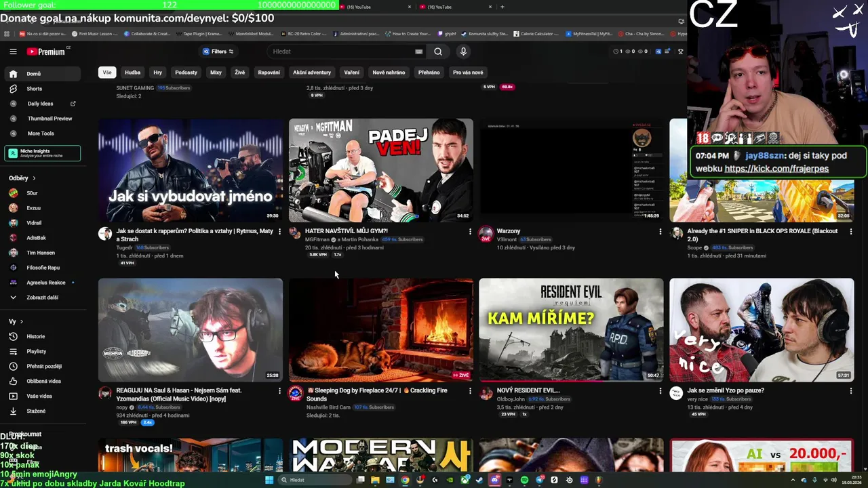Open more options for Warzony video
868x488 pixels.
pyautogui.click(x=660, y=232)
